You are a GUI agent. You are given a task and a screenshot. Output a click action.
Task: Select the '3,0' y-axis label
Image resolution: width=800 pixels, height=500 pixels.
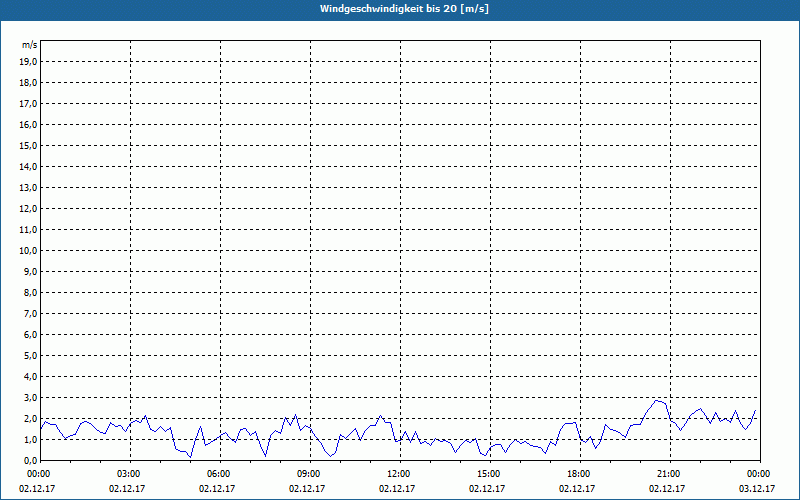click(30, 397)
